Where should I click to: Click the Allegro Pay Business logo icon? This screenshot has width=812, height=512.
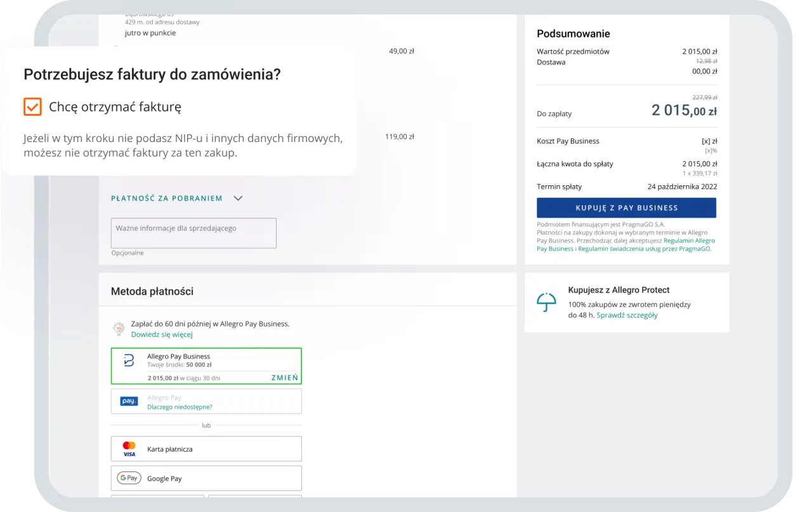[129, 359]
